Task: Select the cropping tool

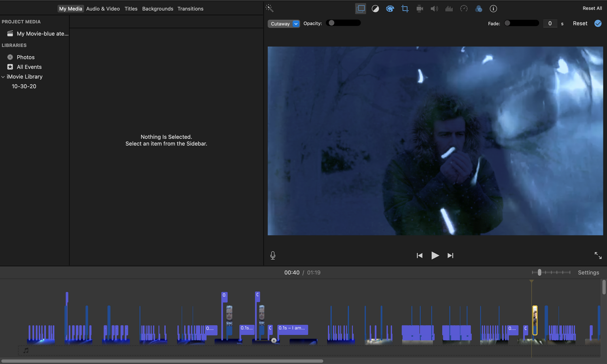Action: 405,8
